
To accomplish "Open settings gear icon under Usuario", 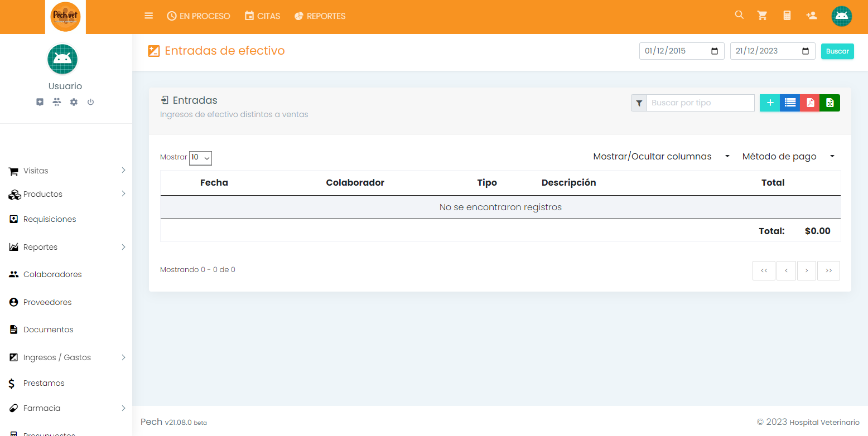I will [x=74, y=102].
